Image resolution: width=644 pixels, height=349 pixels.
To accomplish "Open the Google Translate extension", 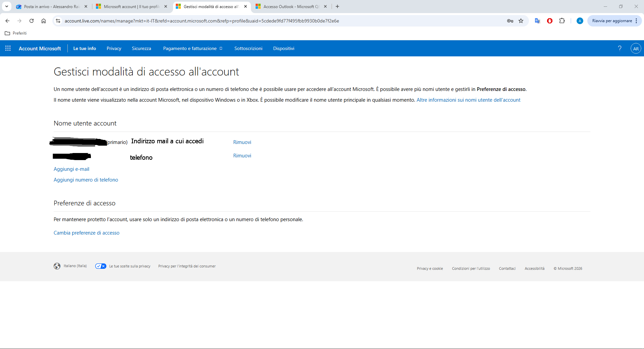I will [537, 21].
